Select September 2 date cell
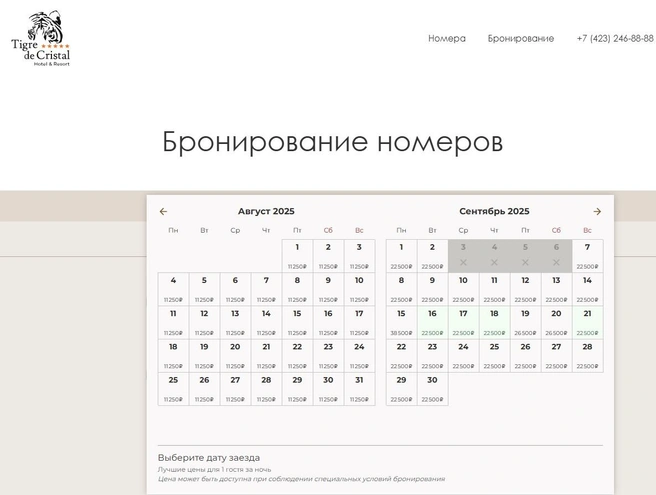 433,256
